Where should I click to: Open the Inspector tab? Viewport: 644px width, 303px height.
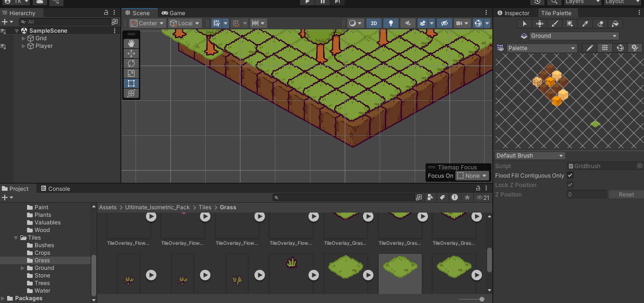click(513, 13)
